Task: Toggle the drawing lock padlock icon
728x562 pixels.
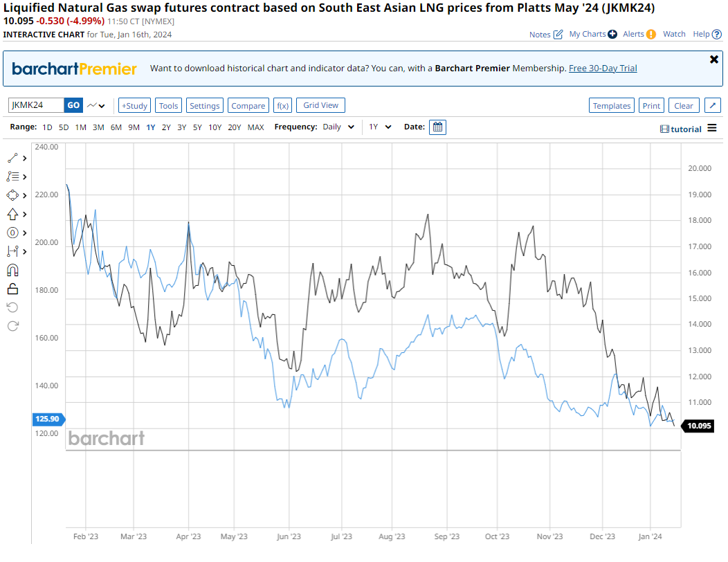Action: click(x=12, y=289)
